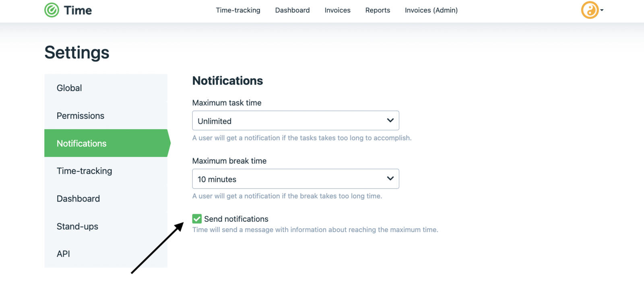This screenshot has height=285, width=644.
Task: Select the Notifications settings section
Action: 81,143
